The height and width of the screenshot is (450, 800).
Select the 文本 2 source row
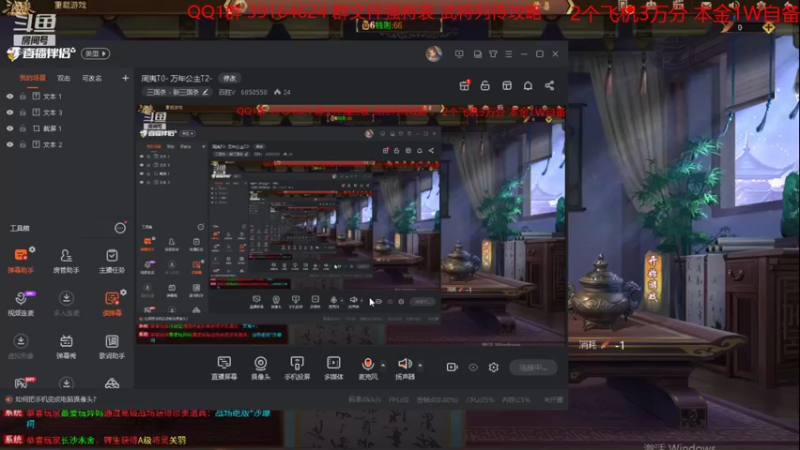[x=66, y=144]
